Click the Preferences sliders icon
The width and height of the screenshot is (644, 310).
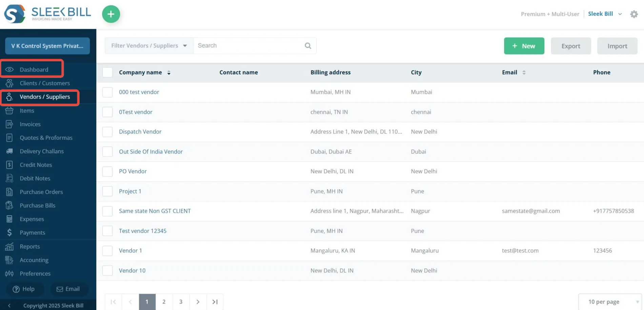tap(9, 273)
